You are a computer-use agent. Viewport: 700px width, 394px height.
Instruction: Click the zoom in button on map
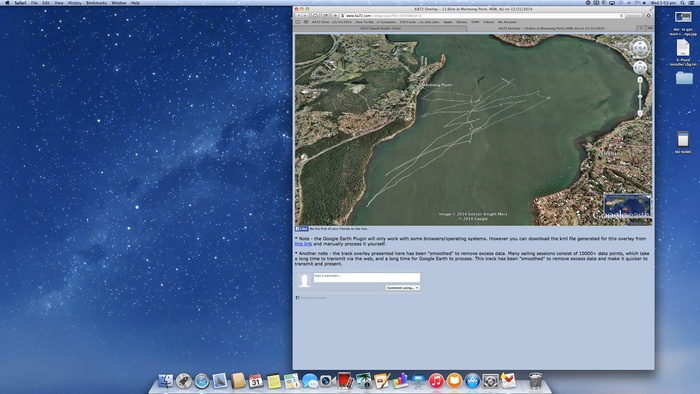click(640, 80)
